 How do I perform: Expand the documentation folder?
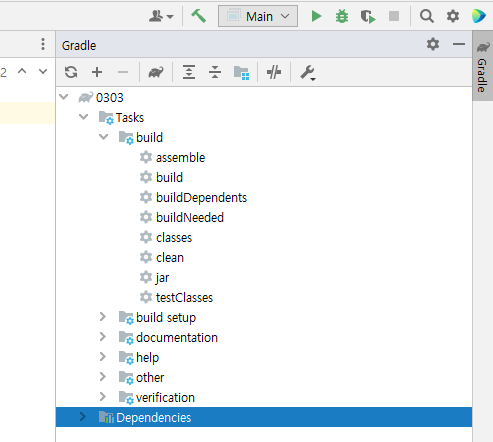click(x=103, y=337)
